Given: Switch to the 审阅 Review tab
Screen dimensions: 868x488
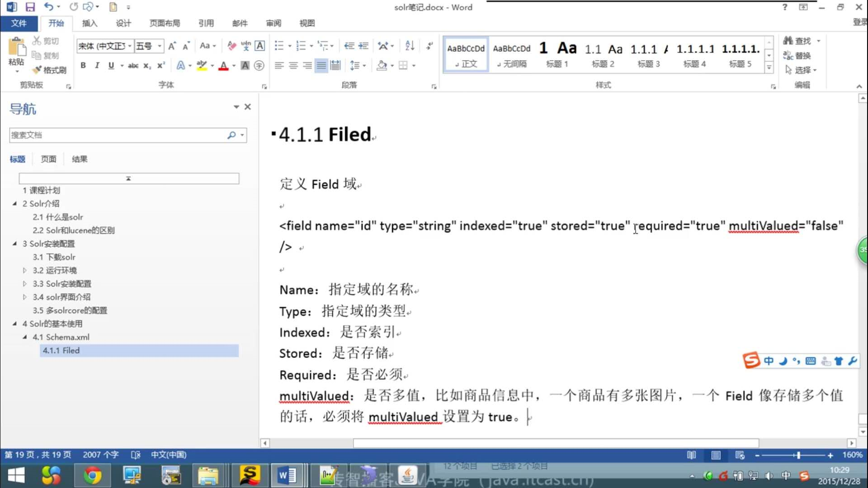Looking at the screenshot, I should pos(274,23).
